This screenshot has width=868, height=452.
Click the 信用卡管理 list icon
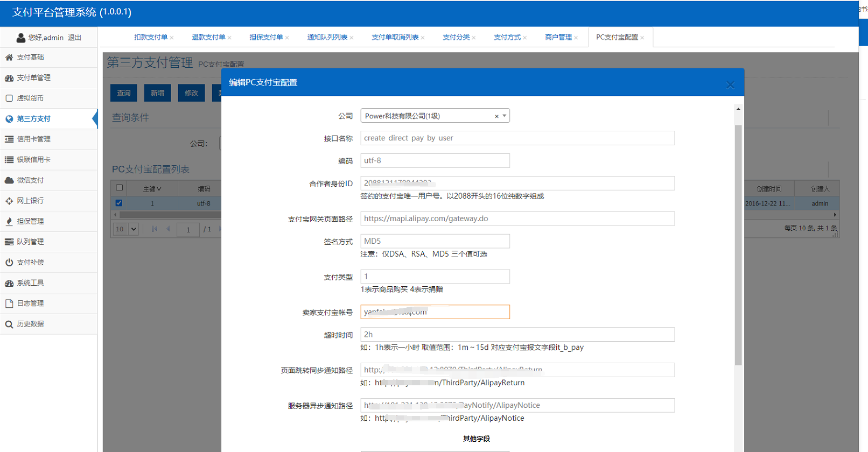pos(9,139)
